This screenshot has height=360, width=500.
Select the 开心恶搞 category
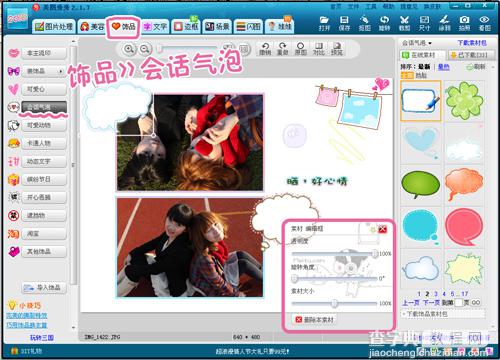pos(44,197)
